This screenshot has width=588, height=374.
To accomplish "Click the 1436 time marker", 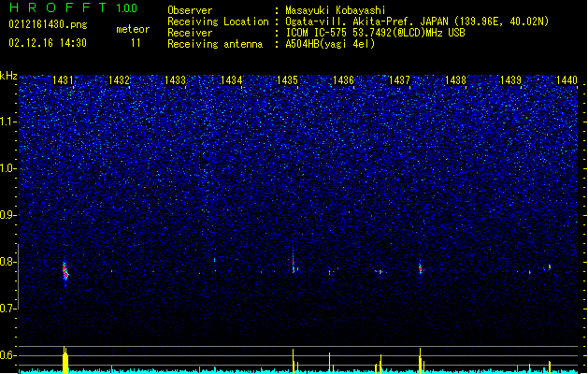I will [x=343, y=80].
